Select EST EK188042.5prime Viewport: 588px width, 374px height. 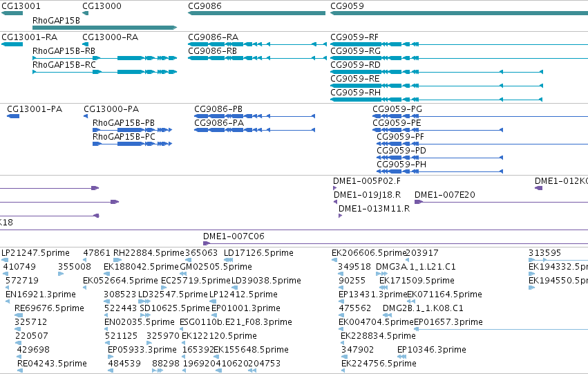141,267
